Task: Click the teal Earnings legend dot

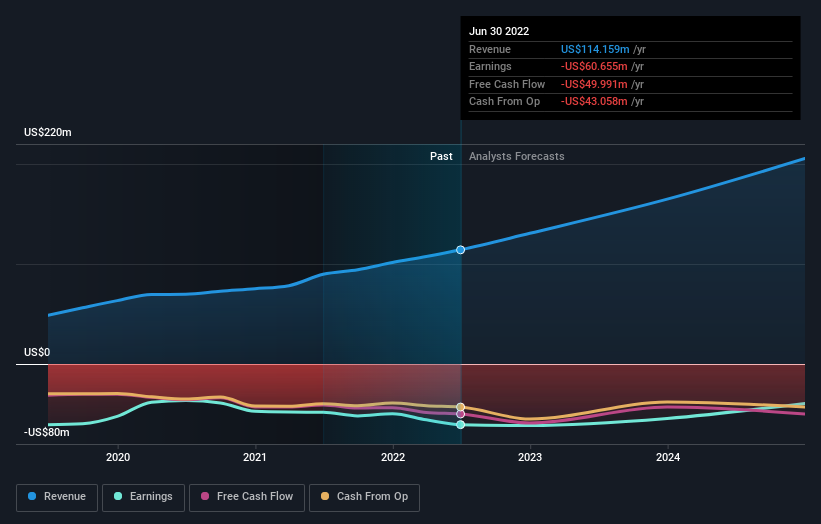Action: coord(118,496)
